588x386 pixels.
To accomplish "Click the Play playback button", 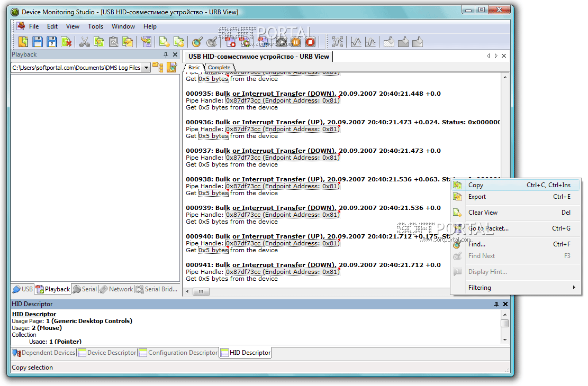I will pos(282,42).
